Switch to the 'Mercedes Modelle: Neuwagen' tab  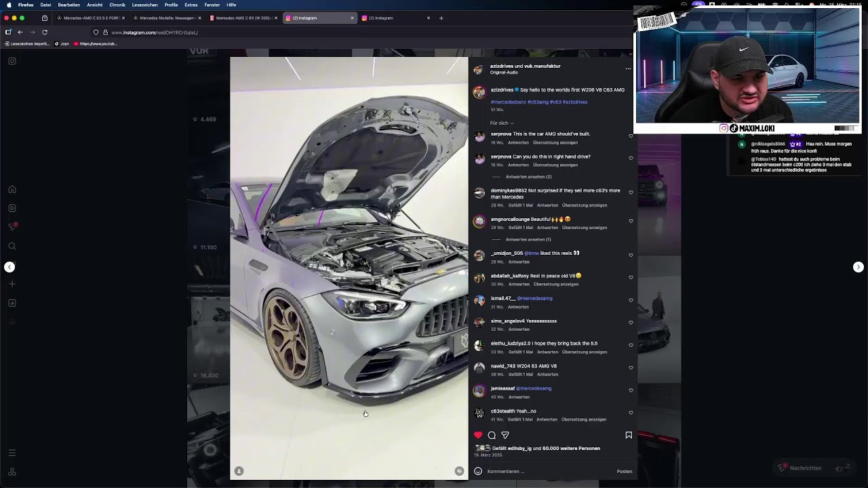(167, 18)
